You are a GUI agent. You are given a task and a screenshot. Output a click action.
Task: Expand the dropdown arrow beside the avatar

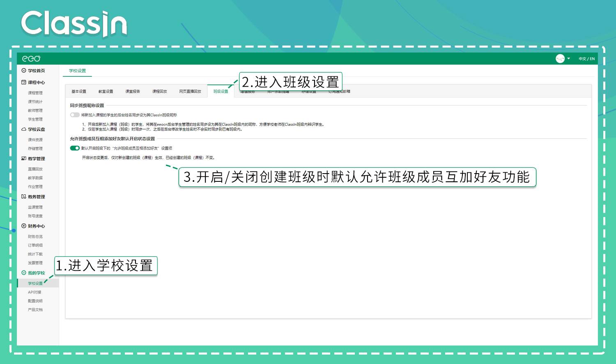(569, 59)
